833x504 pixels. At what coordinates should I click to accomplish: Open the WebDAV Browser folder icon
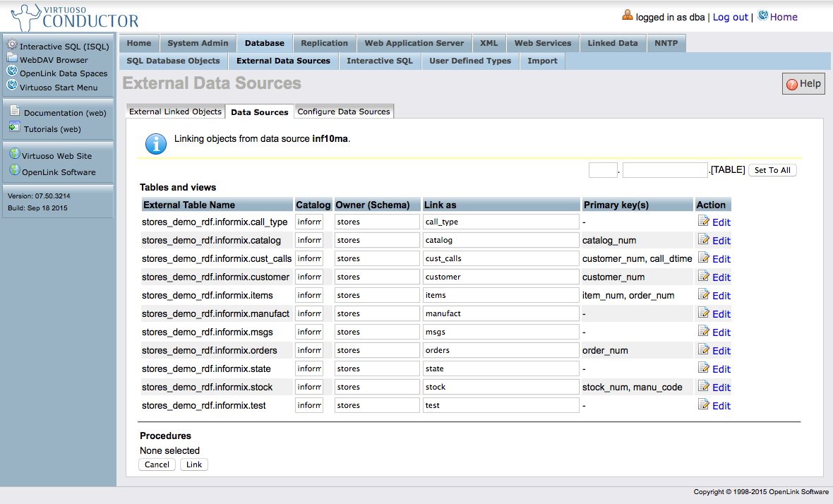(x=12, y=59)
